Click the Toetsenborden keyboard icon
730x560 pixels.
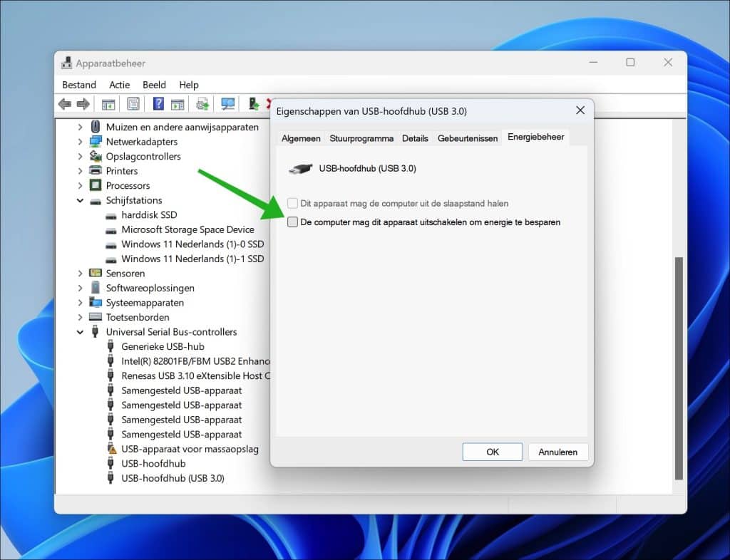[x=96, y=317]
